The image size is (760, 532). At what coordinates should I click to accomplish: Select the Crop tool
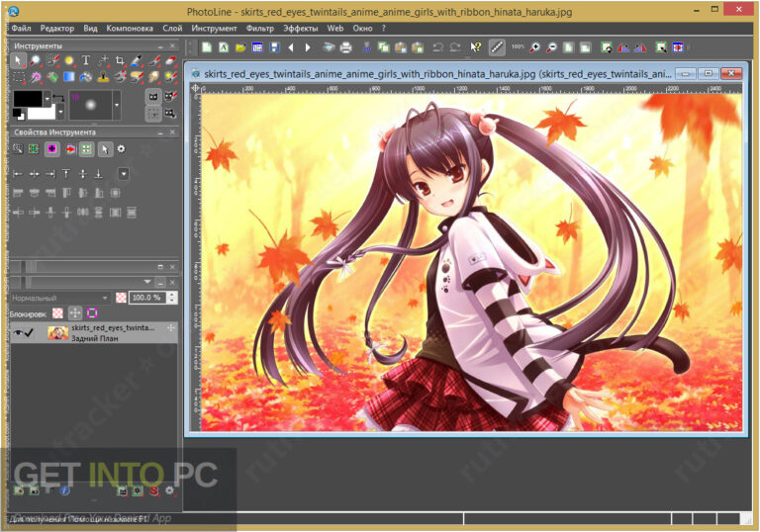coord(120,60)
